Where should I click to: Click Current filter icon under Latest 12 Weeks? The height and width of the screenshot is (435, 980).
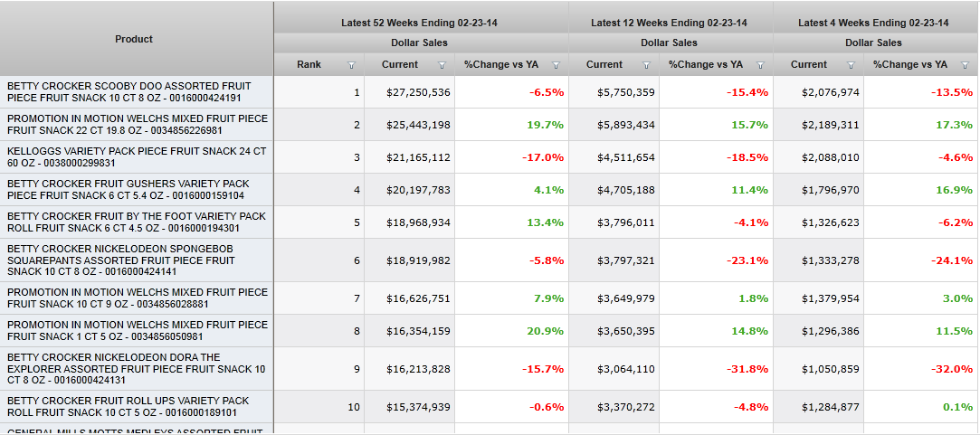[x=646, y=65]
